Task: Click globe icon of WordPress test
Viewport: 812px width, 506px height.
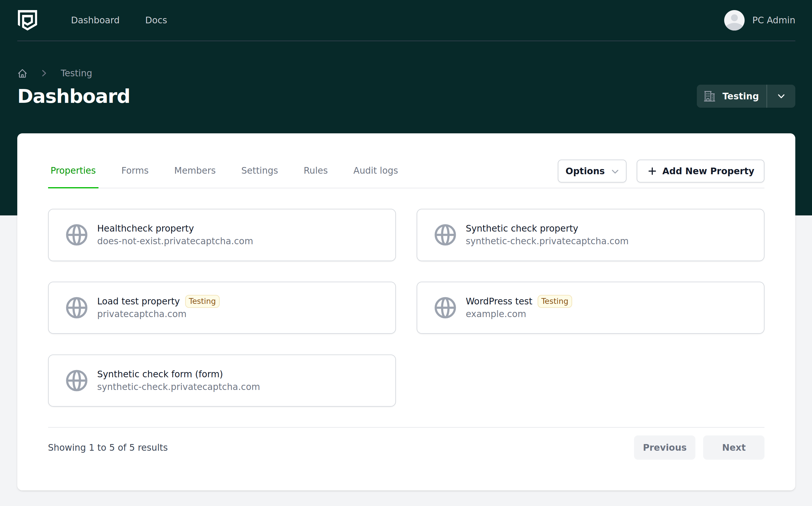Action: point(445,308)
